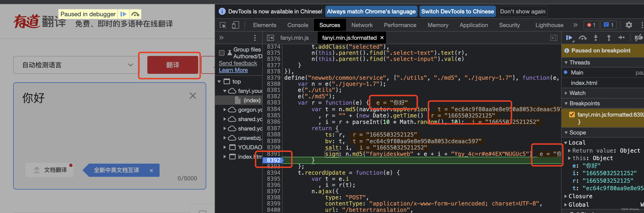Hide the file navigator sidebar
Image resolution: width=644 pixels, height=213 pixels.
coord(270,38)
